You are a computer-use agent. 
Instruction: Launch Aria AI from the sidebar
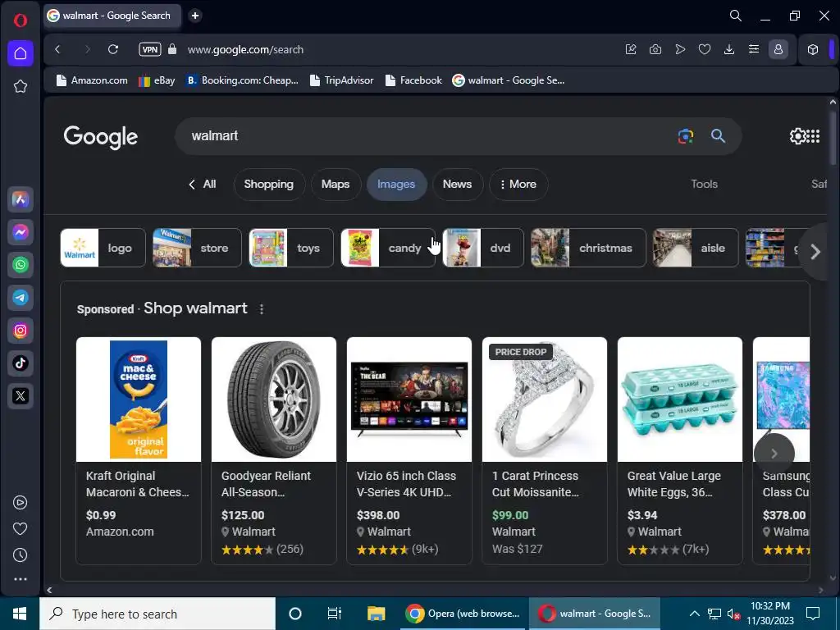coord(21,199)
